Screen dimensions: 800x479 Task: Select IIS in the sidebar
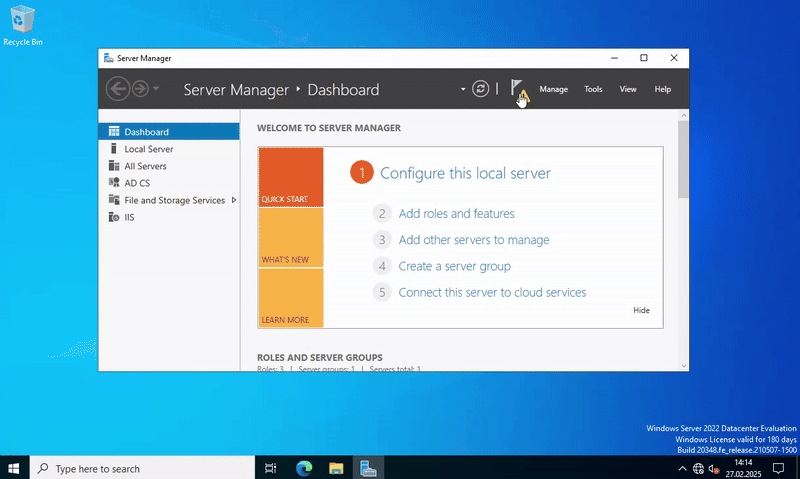(x=169, y=217)
